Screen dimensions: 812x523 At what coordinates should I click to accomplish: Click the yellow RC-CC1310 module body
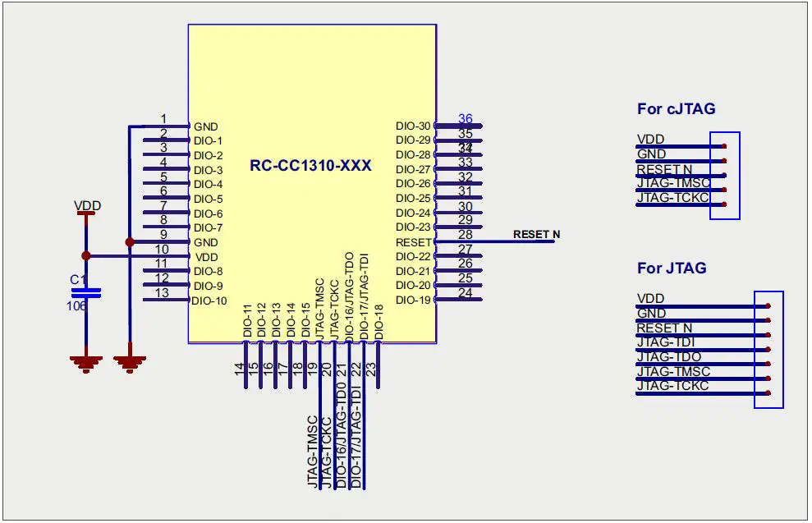click(312, 184)
